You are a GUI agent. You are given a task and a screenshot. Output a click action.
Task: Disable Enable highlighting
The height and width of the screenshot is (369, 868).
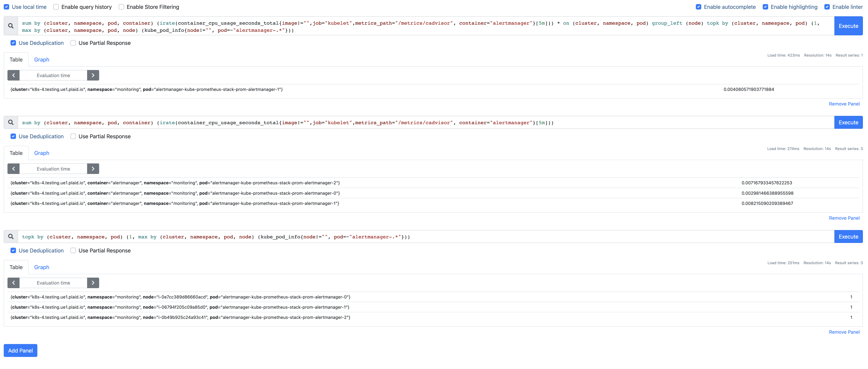pyautogui.click(x=766, y=6)
